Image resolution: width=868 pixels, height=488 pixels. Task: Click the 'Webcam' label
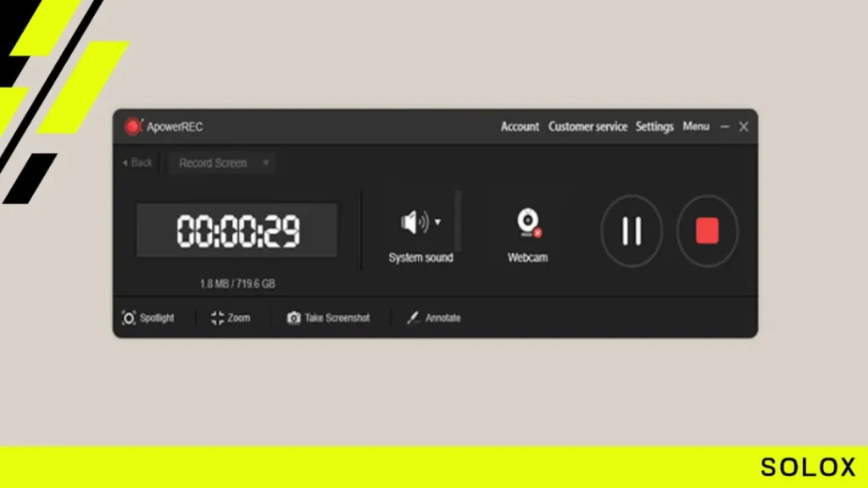pos(527,258)
